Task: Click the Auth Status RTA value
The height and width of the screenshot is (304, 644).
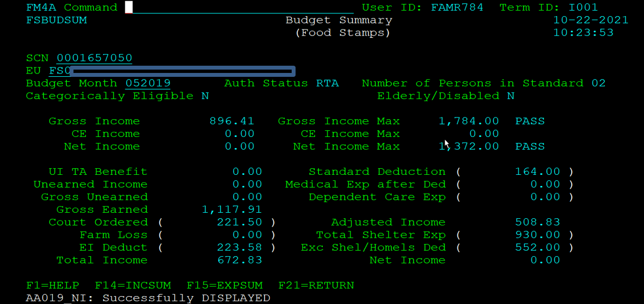Action: click(327, 84)
